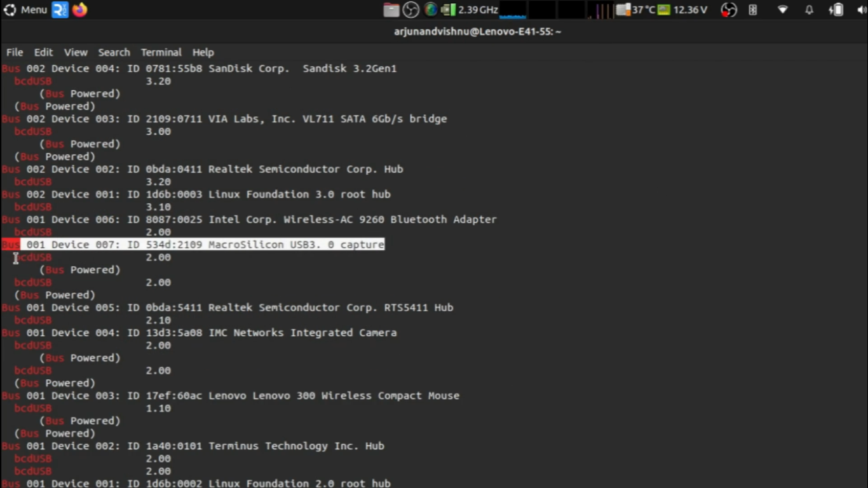This screenshot has height=488, width=868.
Task: Launch Firefox from the top panel
Action: click(79, 10)
